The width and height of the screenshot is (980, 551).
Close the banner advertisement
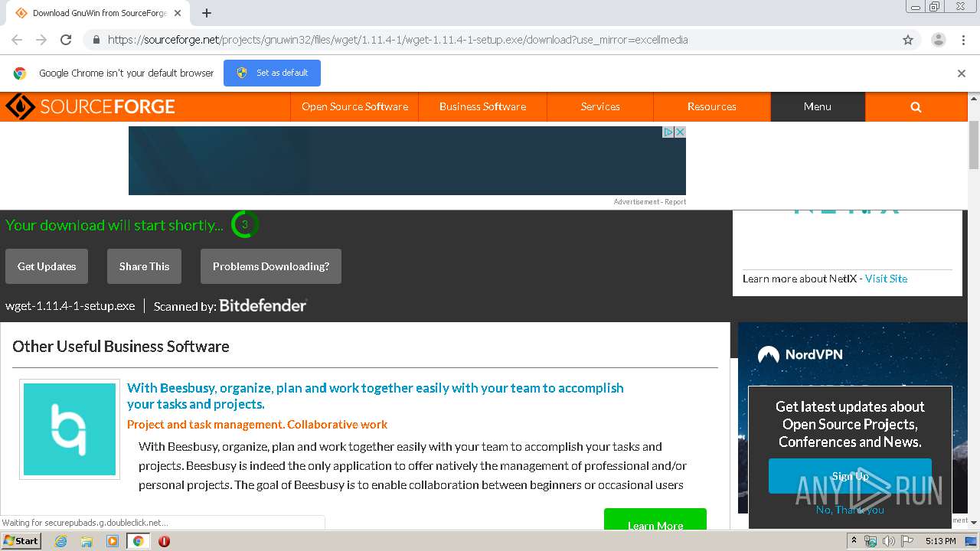tap(680, 132)
